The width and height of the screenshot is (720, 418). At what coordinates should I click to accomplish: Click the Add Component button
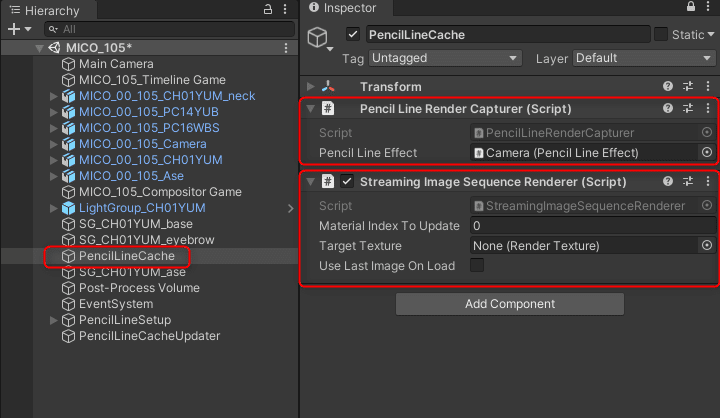pyautogui.click(x=510, y=304)
